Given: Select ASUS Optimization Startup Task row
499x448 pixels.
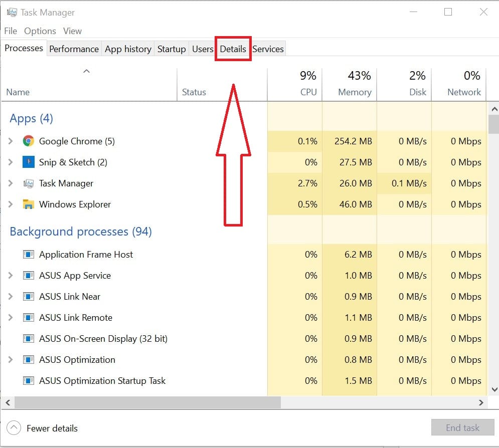Looking at the screenshot, I should click(x=244, y=380).
